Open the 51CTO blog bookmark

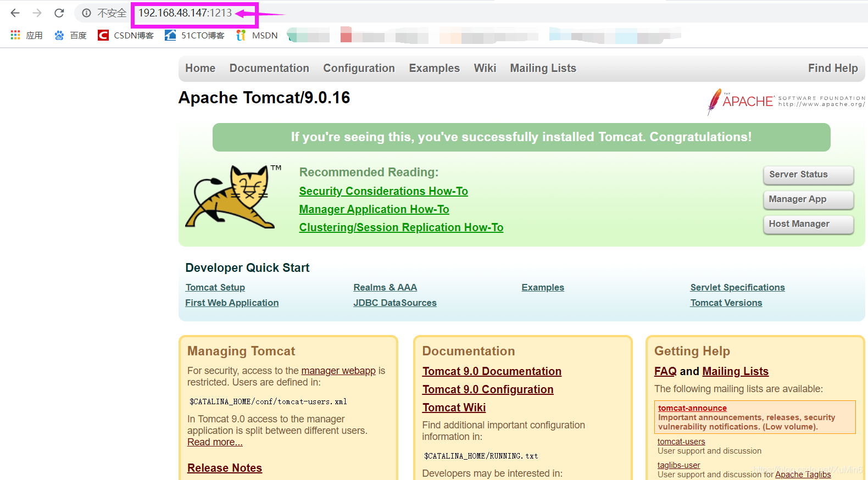[x=194, y=35]
